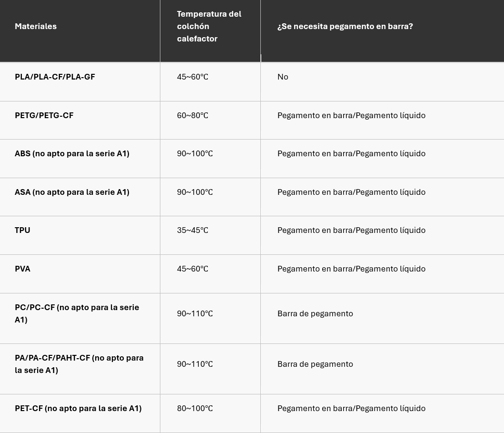
Task: Select the PA/PA-CF/PAHT-CF material cell
Action: [x=79, y=364]
